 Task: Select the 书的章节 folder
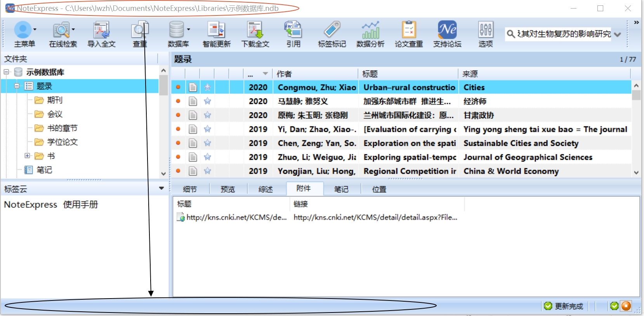click(62, 128)
